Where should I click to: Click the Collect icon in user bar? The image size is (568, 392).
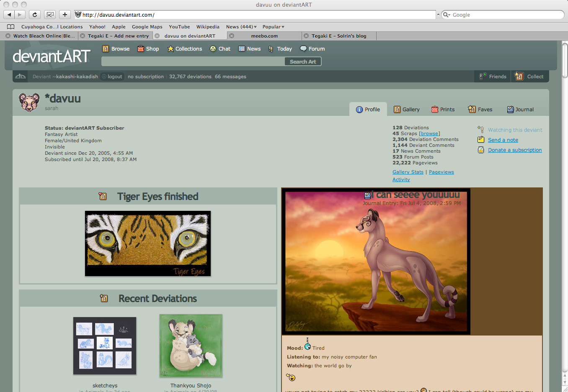[x=519, y=76]
